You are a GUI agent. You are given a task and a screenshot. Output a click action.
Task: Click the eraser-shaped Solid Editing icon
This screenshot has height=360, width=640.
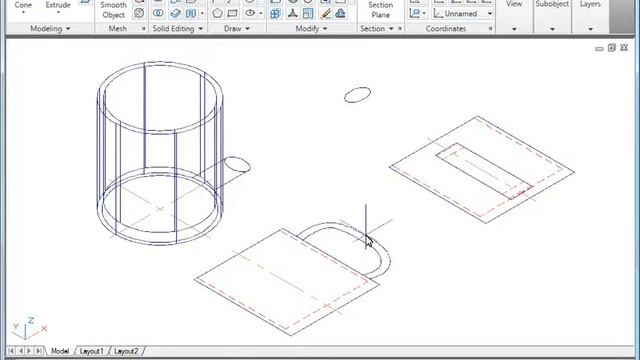pyautogui.click(x=176, y=13)
